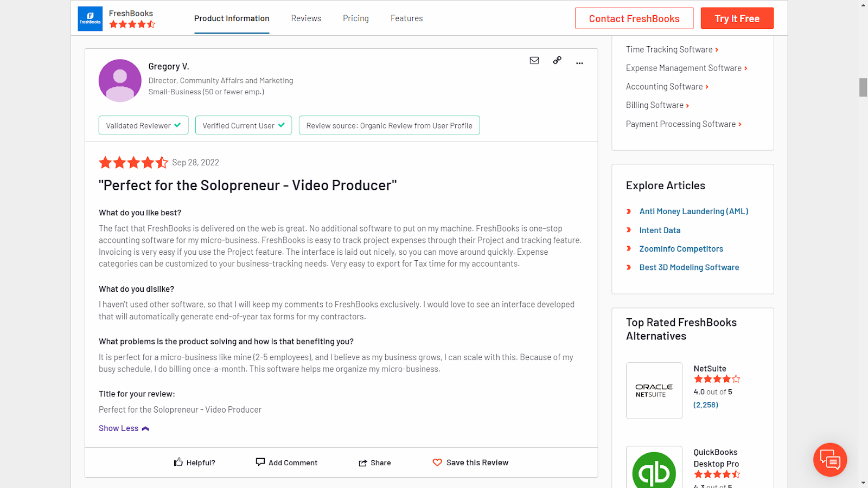Open Expense Management Software category
The height and width of the screenshot is (488, 868).
687,68
